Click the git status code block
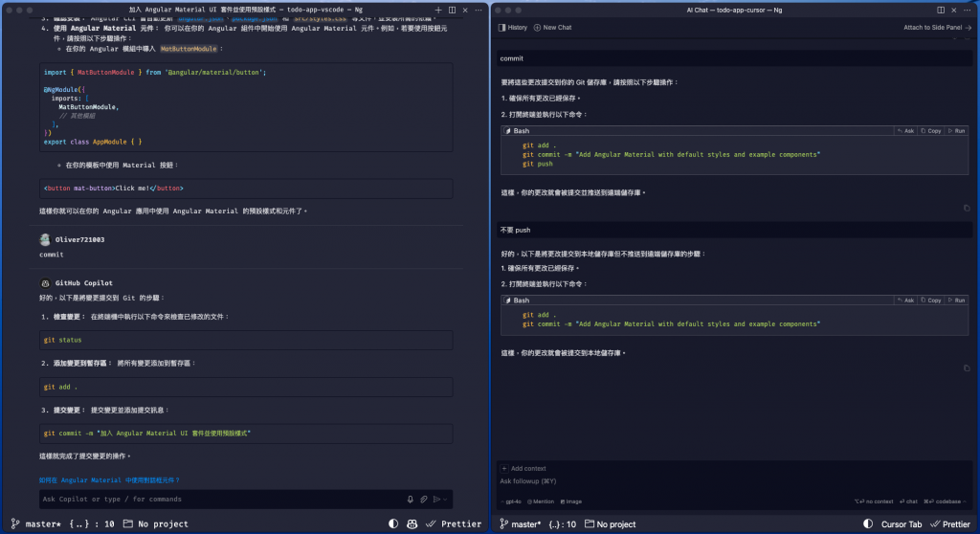This screenshot has height=534, width=980. pos(246,340)
